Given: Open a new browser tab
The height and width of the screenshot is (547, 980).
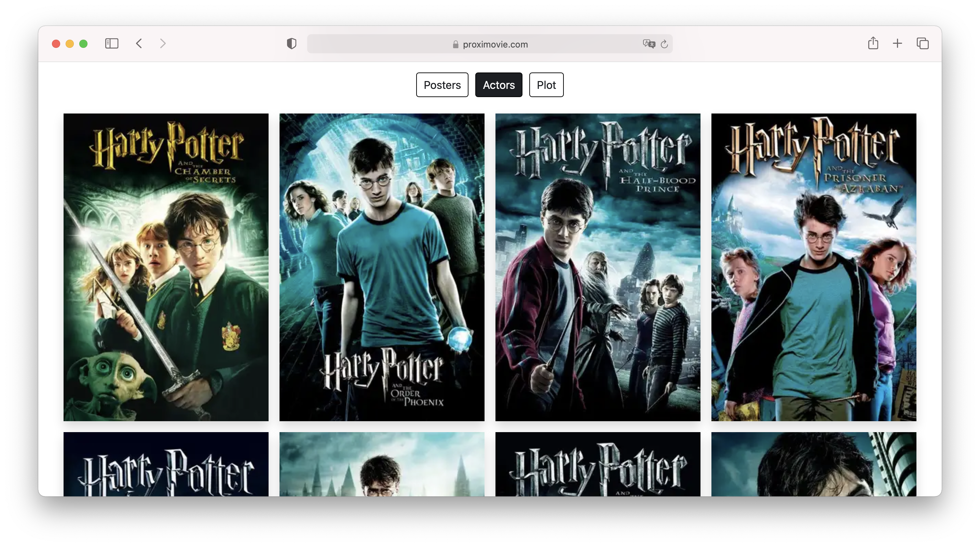Looking at the screenshot, I should coord(897,43).
